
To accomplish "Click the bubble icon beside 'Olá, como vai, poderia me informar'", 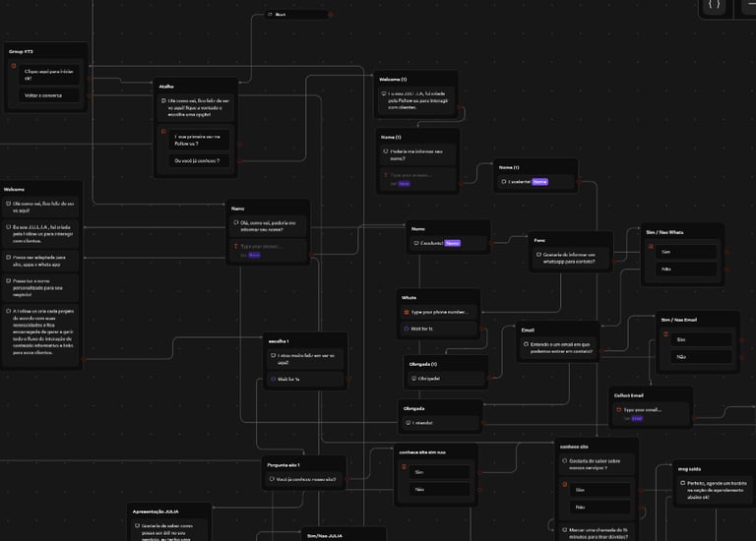I will [x=236, y=222].
